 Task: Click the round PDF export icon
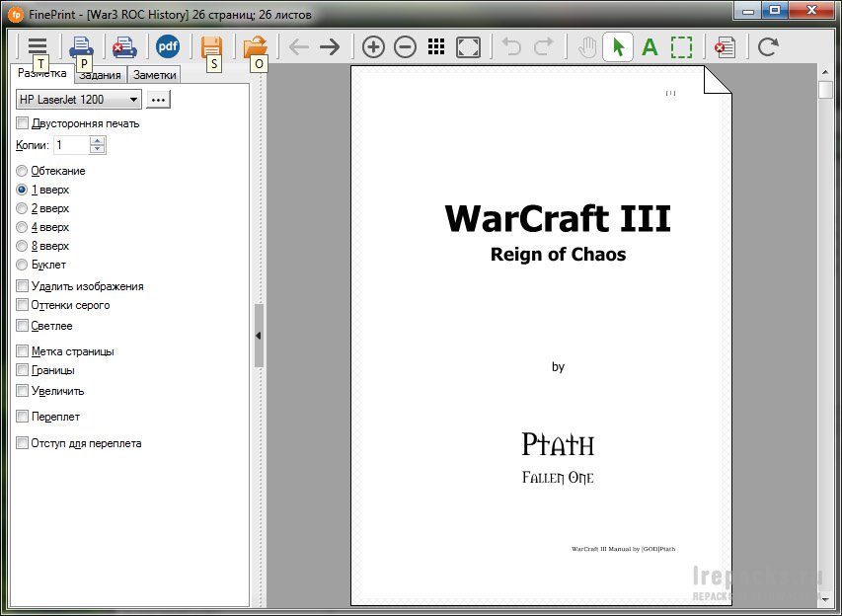click(x=168, y=46)
